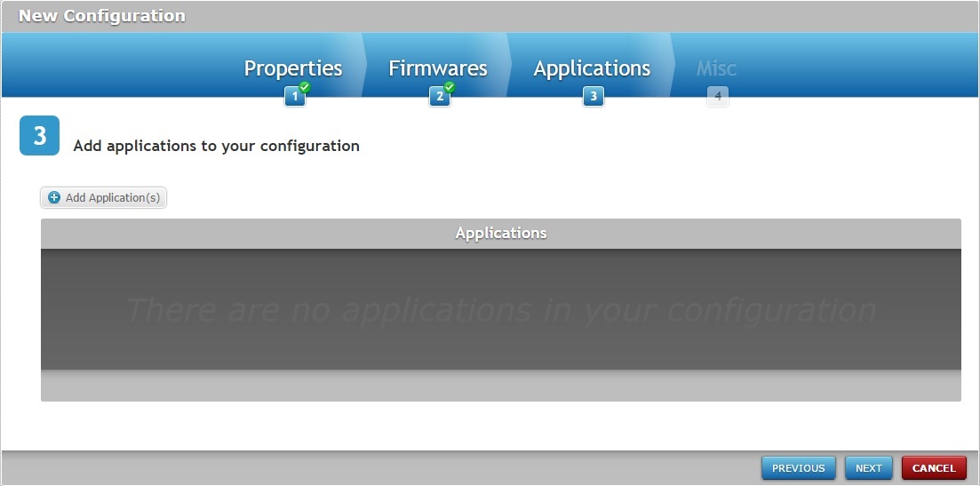Select the Applications wizard step
Viewport: 980px width, 486px height.
pyautogui.click(x=591, y=68)
